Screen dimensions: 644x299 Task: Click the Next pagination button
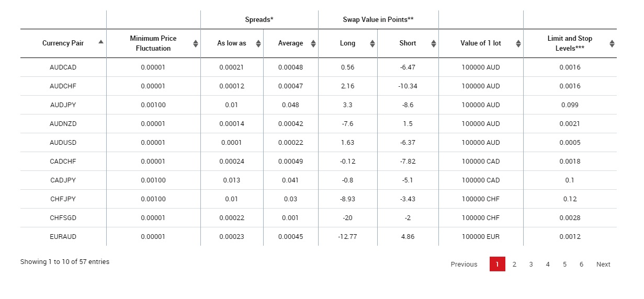click(x=603, y=264)
